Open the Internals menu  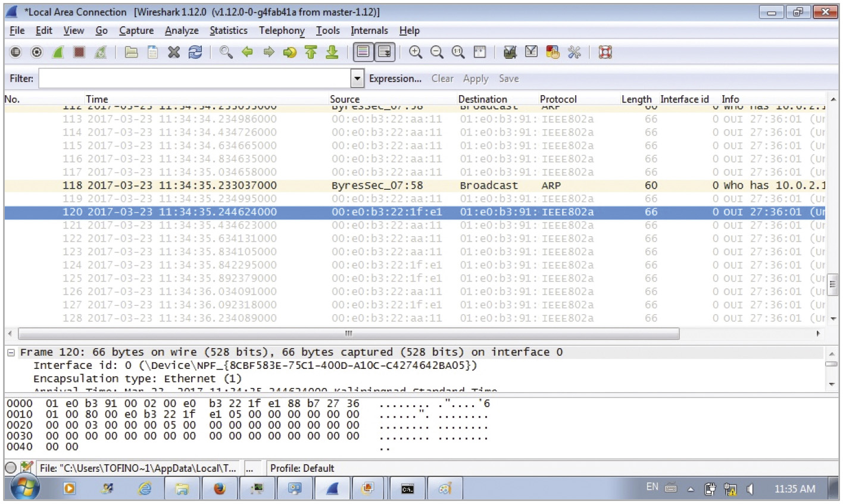pyautogui.click(x=369, y=30)
